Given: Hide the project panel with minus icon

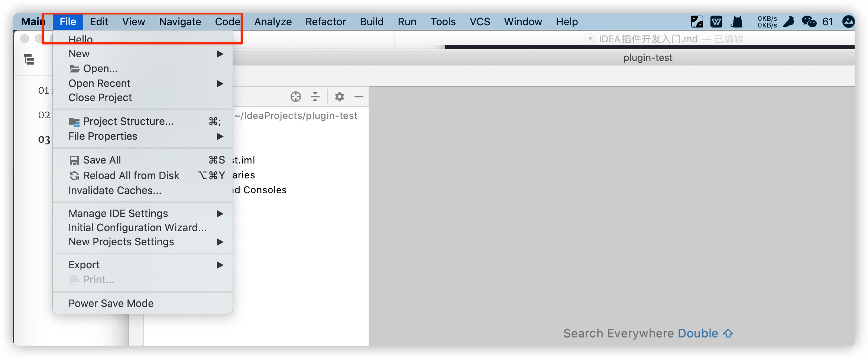Looking at the screenshot, I should 359,97.
